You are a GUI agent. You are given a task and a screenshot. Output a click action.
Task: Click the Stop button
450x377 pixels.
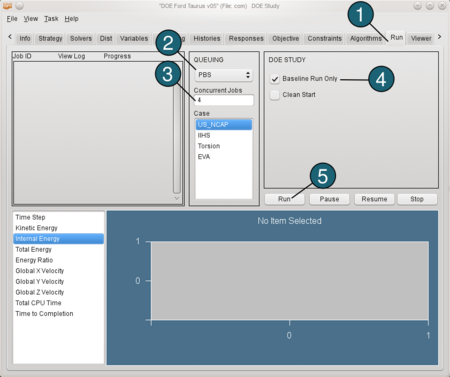(x=417, y=199)
